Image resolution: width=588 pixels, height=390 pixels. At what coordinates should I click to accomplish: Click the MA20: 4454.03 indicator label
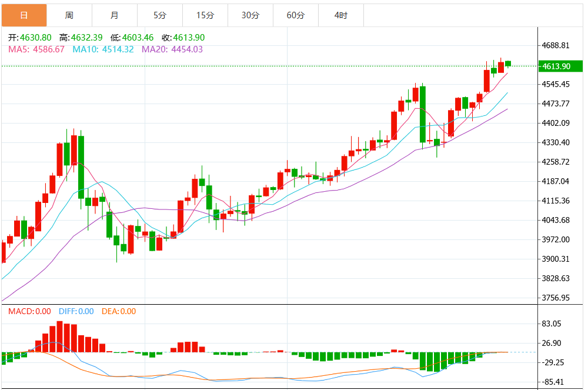172,49
